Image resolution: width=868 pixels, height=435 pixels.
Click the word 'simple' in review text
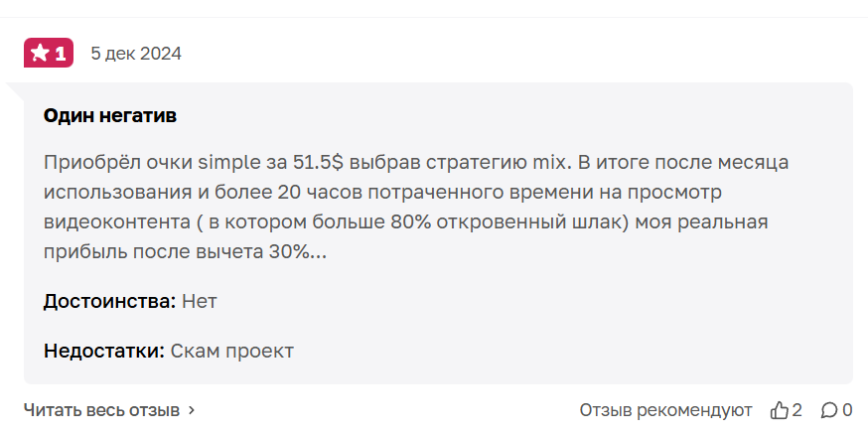coord(229,162)
